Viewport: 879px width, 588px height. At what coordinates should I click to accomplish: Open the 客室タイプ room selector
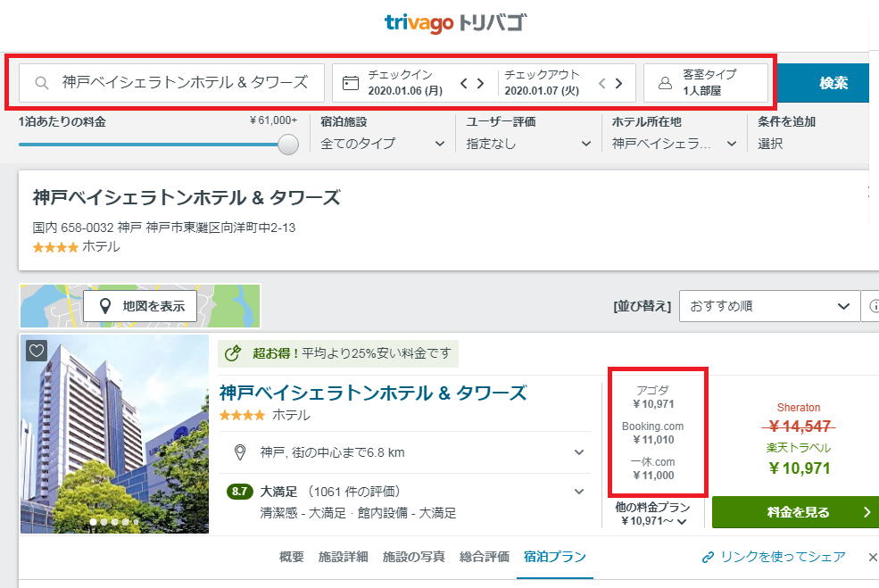[706, 83]
